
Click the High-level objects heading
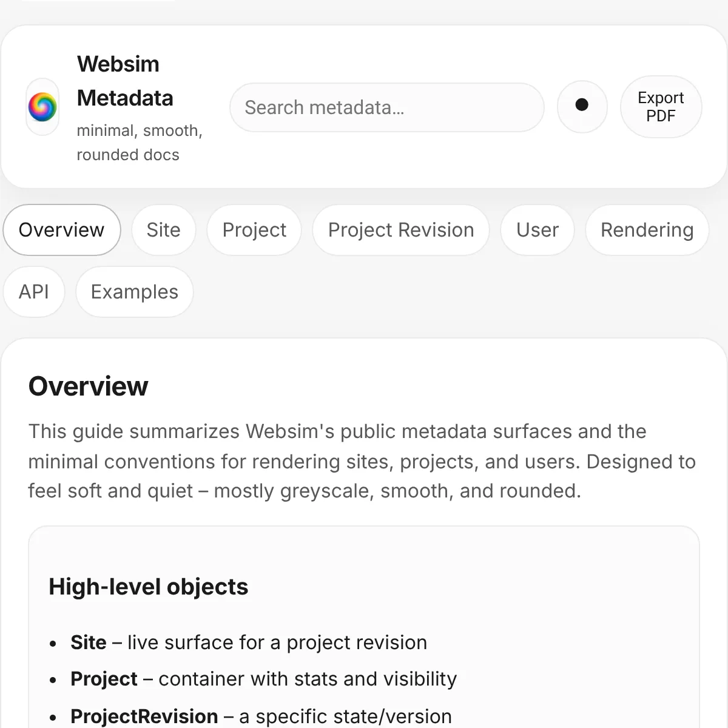[x=149, y=587]
